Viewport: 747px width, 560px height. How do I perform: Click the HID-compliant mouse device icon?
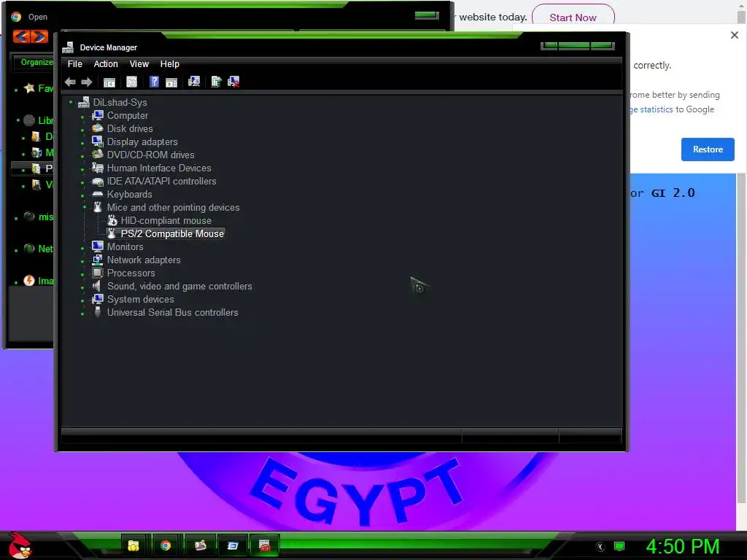112,220
